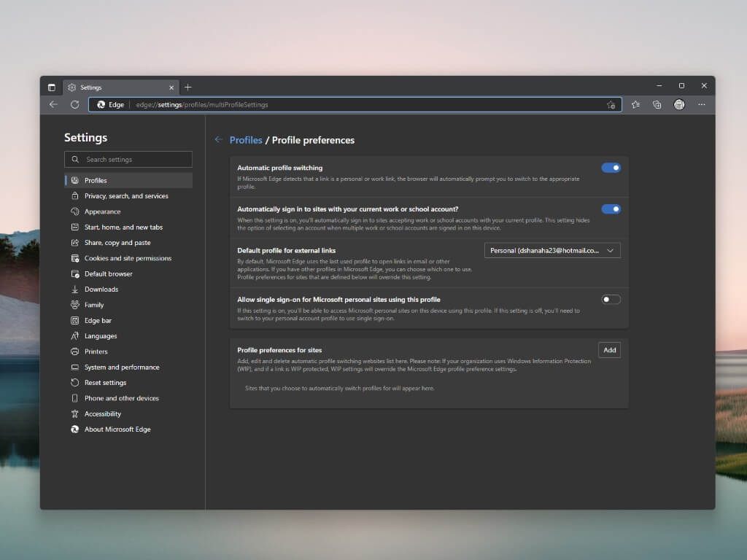Close the Settings tab
The height and width of the screenshot is (560, 747).
tap(171, 87)
